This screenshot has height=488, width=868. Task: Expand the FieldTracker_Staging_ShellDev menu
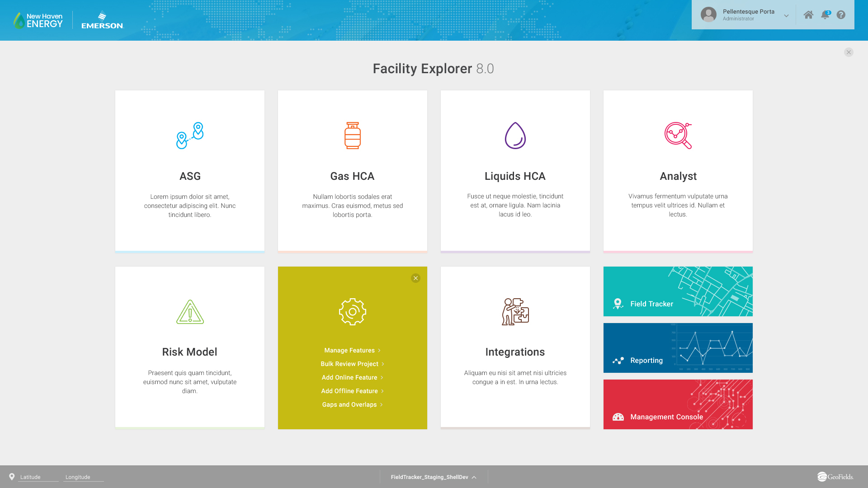tap(434, 477)
